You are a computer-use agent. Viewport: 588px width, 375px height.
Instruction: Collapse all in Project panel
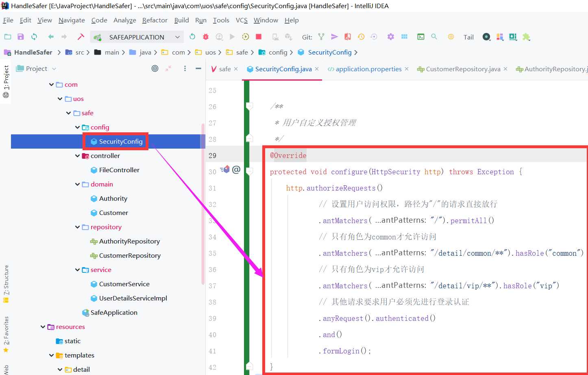click(168, 68)
